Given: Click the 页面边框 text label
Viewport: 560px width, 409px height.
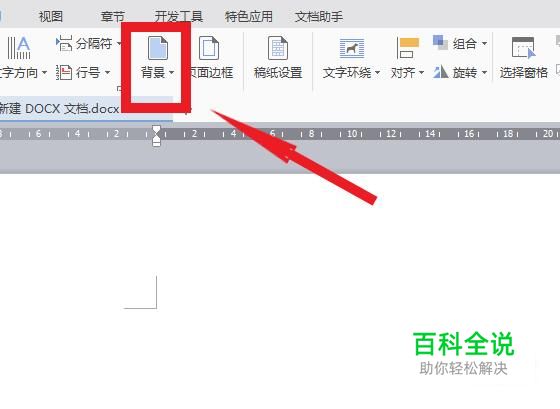Looking at the screenshot, I should click(211, 73).
